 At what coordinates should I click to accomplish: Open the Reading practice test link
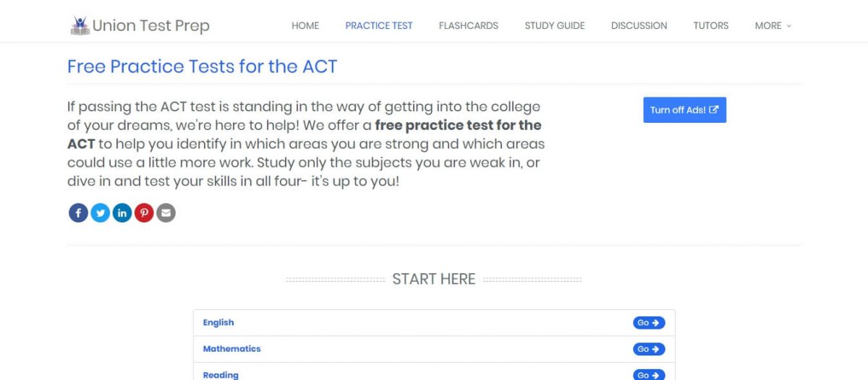(221, 375)
